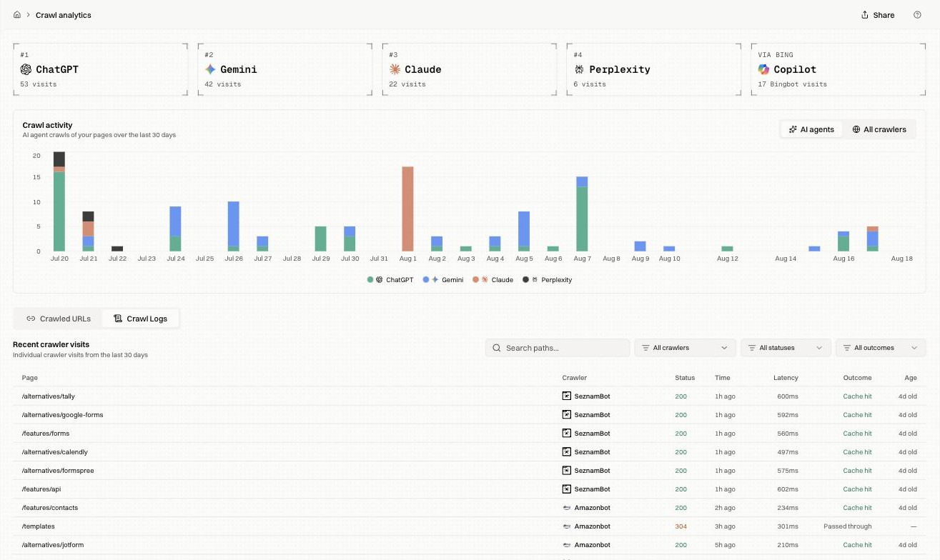Click the SeznamBot icon in /alternatives/tally row
Screen dimensions: 940x560
click(x=567, y=396)
